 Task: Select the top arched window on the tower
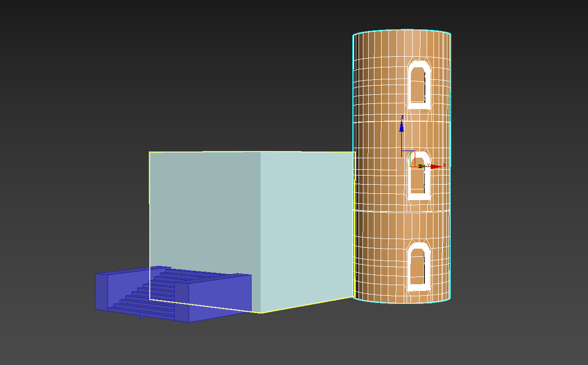click(x=418, y=85)
